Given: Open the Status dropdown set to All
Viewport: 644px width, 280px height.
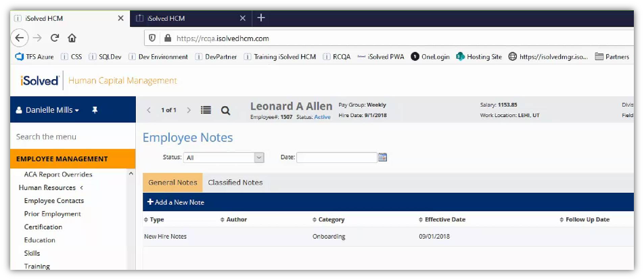Looking at the screenshot, I should [223, 157].
